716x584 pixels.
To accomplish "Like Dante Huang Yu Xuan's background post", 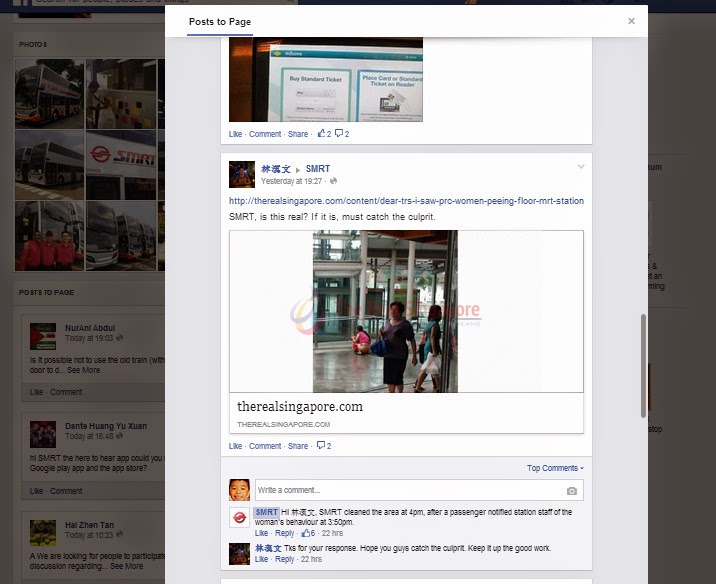I will (x=36, y=491).
